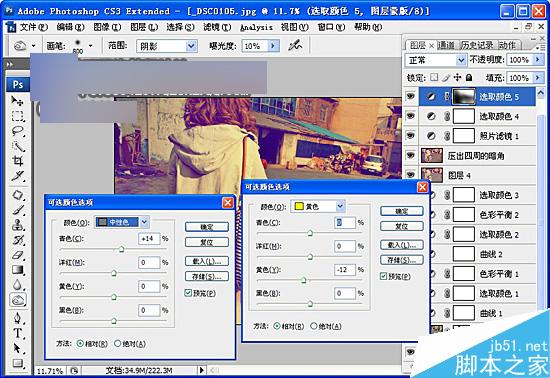The image size is (550, 378).
Task: Click 载入 in 中性色 dialog
Action: pyautogui.click(x=207, y=261)
